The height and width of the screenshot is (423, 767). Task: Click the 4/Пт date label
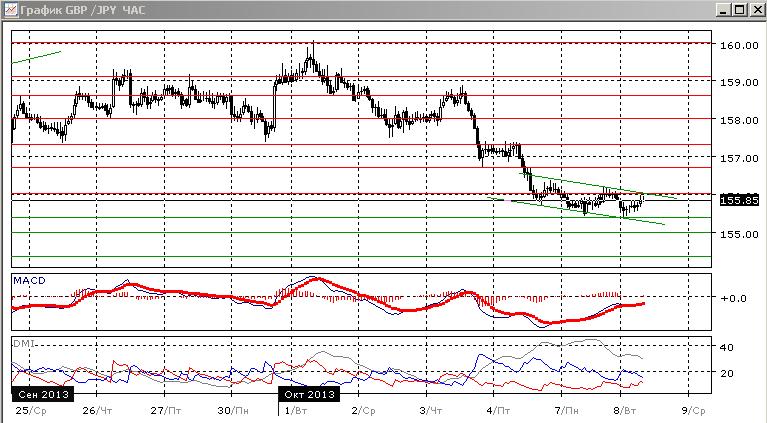(x=498, y=410)
